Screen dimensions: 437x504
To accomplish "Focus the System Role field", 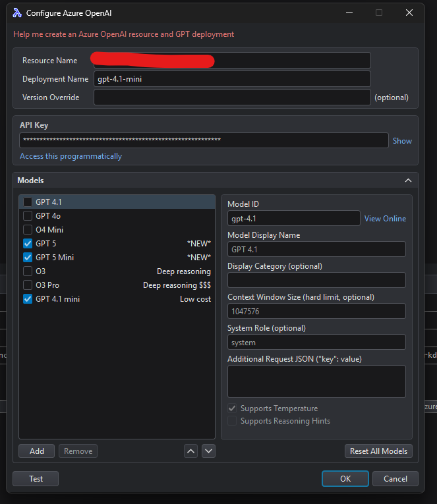I will 317,342.
